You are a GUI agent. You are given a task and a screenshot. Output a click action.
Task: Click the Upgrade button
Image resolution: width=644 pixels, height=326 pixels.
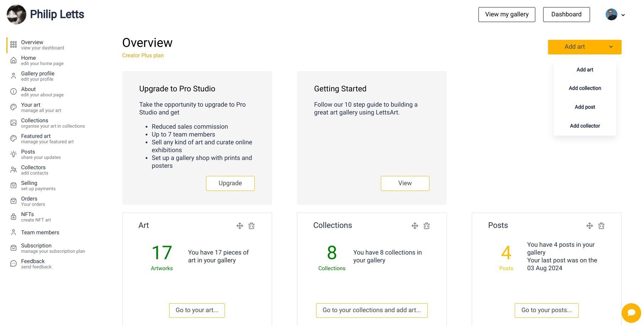(x=230, y=183)
